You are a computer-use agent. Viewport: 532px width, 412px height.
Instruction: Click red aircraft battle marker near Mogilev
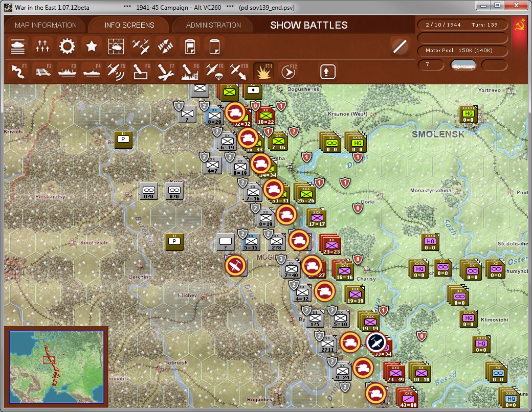click(235, 265)
